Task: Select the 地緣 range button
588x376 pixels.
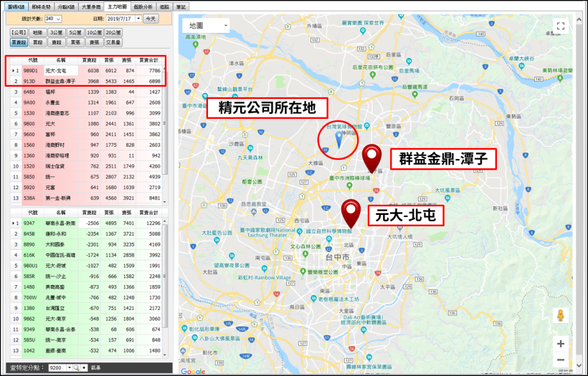Action: pos(37,32)
